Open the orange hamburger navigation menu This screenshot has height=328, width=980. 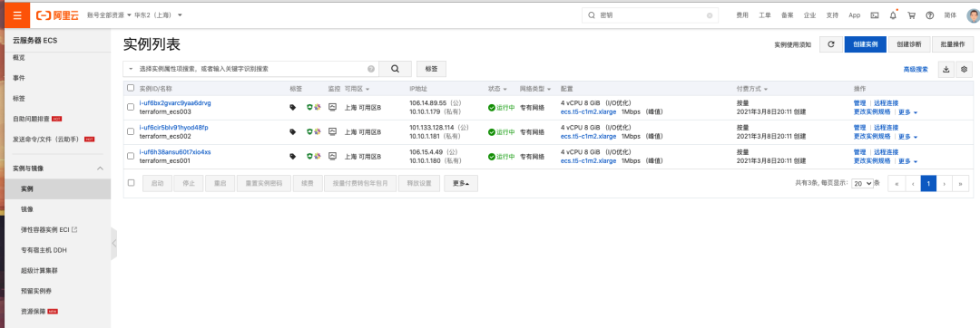(17, 15)
